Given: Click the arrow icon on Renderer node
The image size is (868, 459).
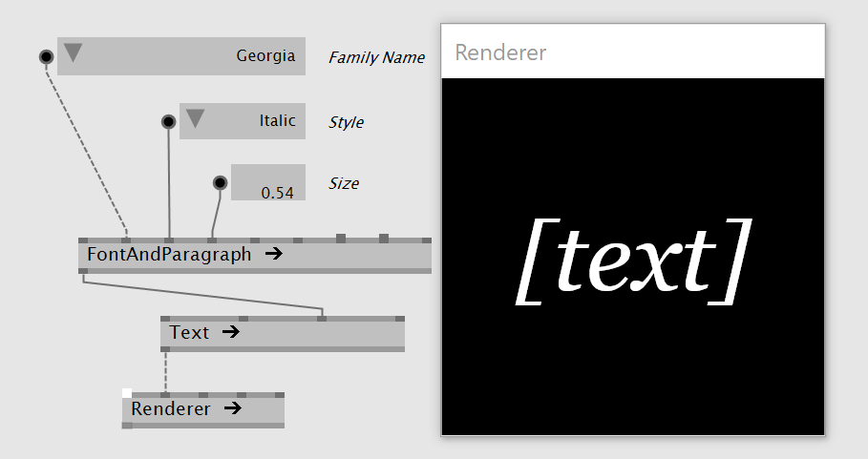Looking at the screenshot, I should [x=233, y=408].
